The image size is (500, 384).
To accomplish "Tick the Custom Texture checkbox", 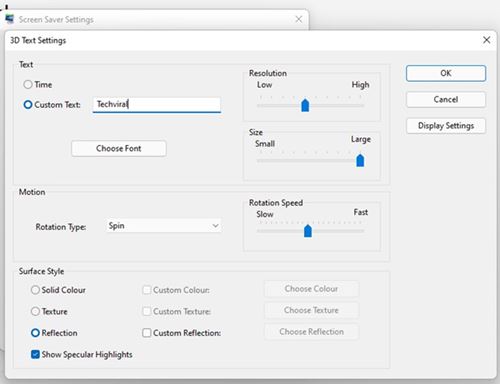I will point(146,311).
